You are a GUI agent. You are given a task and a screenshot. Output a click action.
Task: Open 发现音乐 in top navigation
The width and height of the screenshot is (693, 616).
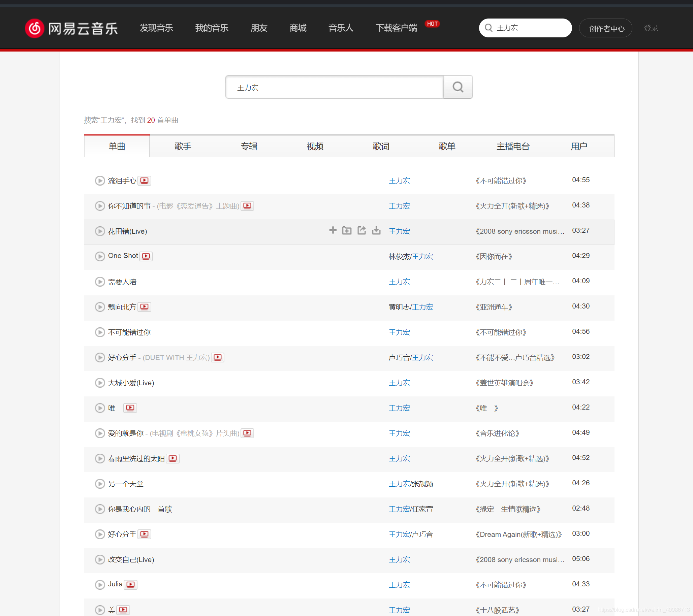(156, 28)
